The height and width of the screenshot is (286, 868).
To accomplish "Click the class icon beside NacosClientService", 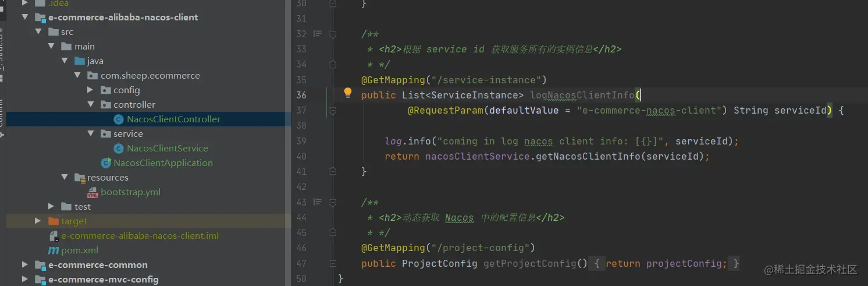I will click(x=119, y=149).
